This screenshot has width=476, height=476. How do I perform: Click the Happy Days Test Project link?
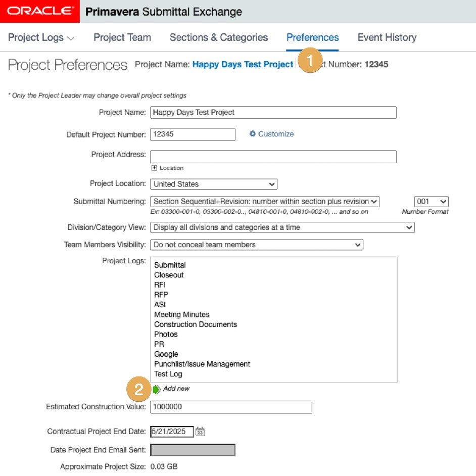pos(243,65)
